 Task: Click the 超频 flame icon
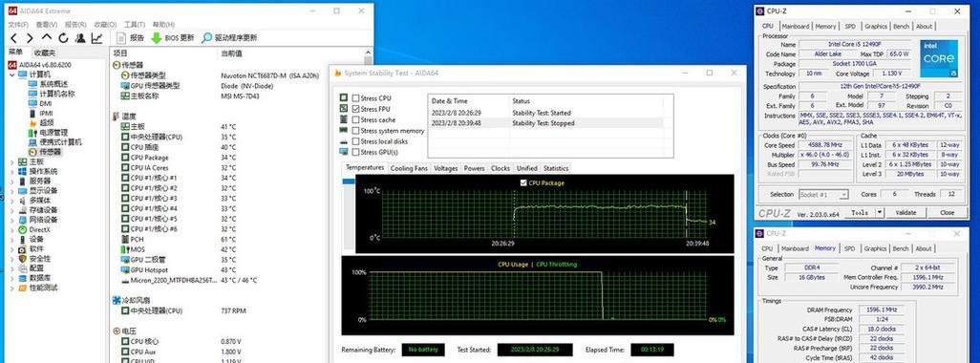coord(33,123)
